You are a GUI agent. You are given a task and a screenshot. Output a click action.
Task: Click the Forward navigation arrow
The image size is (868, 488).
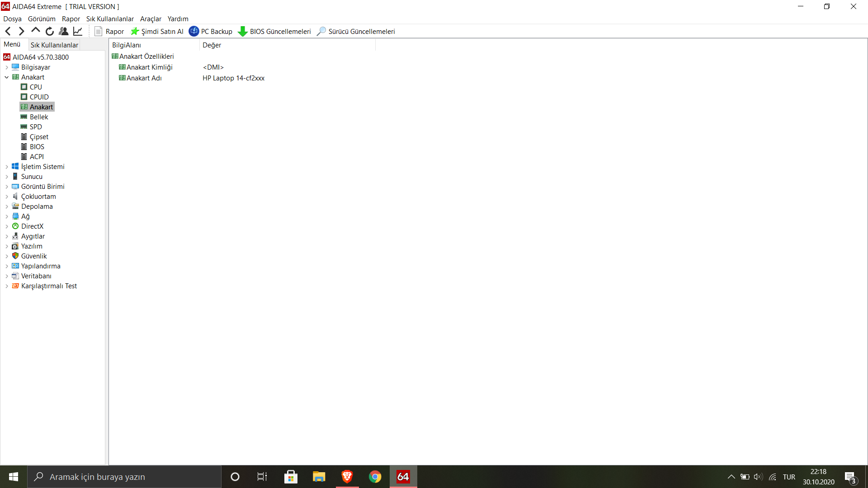tap(21, 31)
